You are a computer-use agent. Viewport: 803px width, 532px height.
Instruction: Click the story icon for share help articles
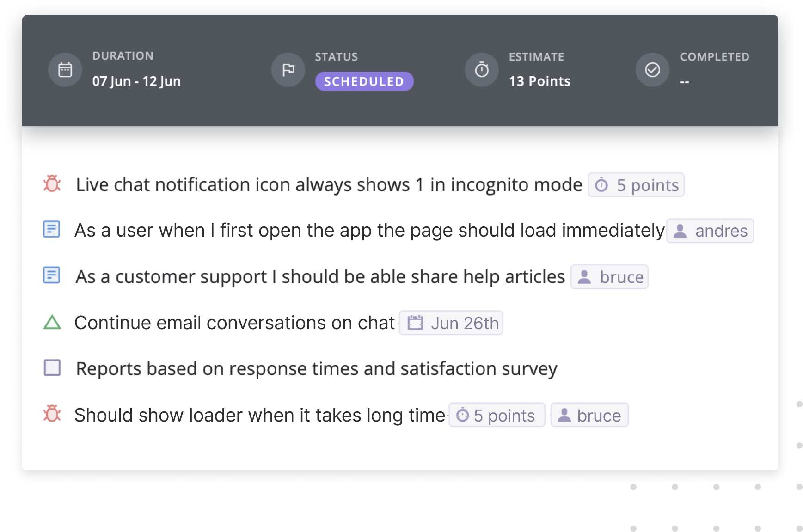coord(52,275)
